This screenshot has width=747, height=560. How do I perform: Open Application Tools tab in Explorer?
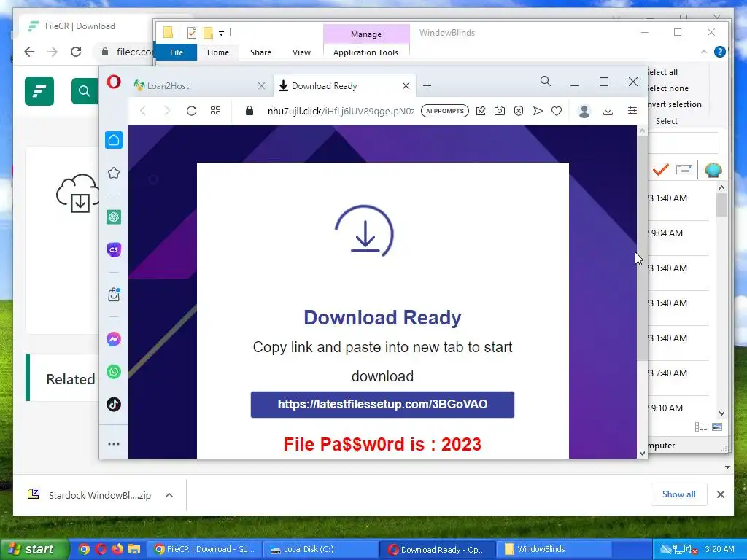[366, 52]
